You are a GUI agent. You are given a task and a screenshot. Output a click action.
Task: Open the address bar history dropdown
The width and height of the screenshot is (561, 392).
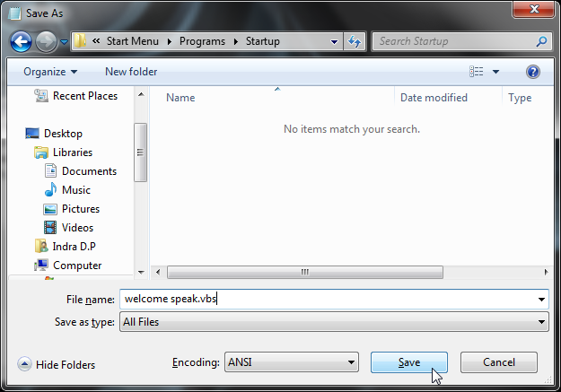334,42
